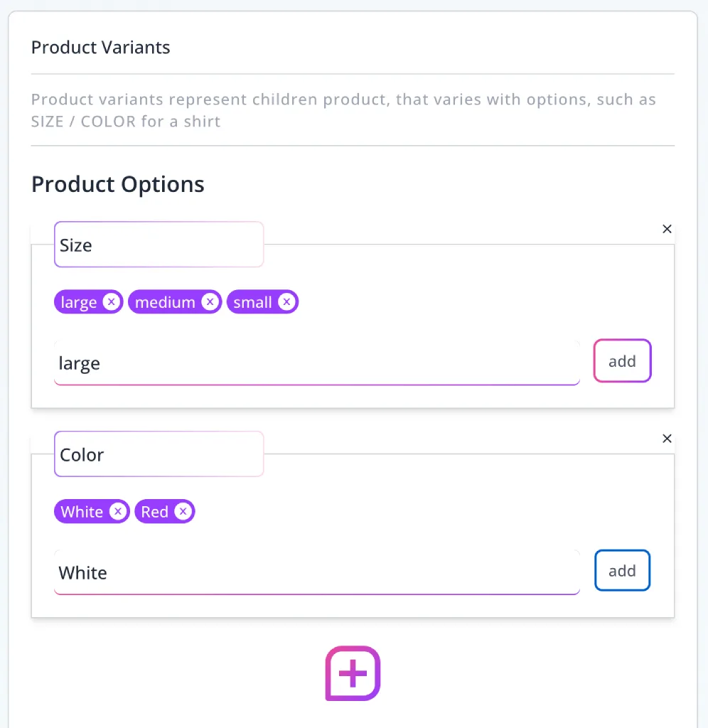Screen dimensions: 708x728
Task: Remove the 'small' size tag
Action: tap(286, 302)
